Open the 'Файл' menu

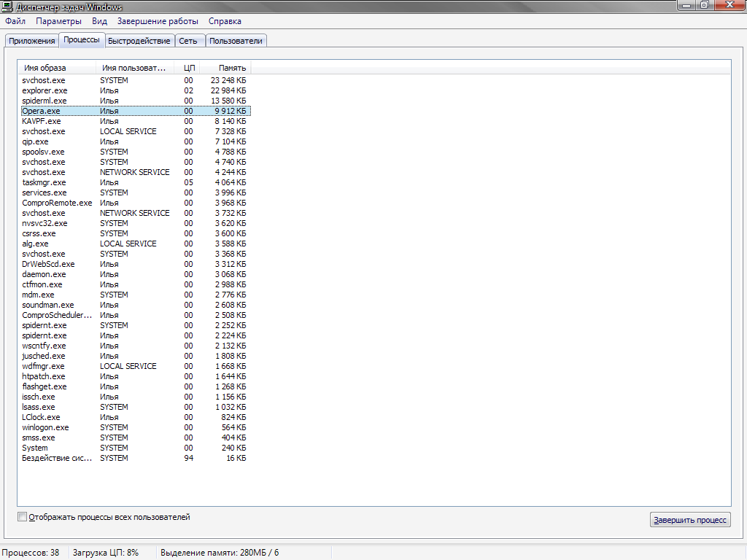click(15, 21)
